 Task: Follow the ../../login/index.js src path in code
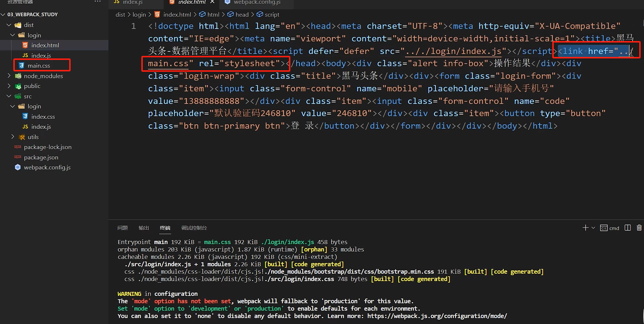(x=454, y=51)
